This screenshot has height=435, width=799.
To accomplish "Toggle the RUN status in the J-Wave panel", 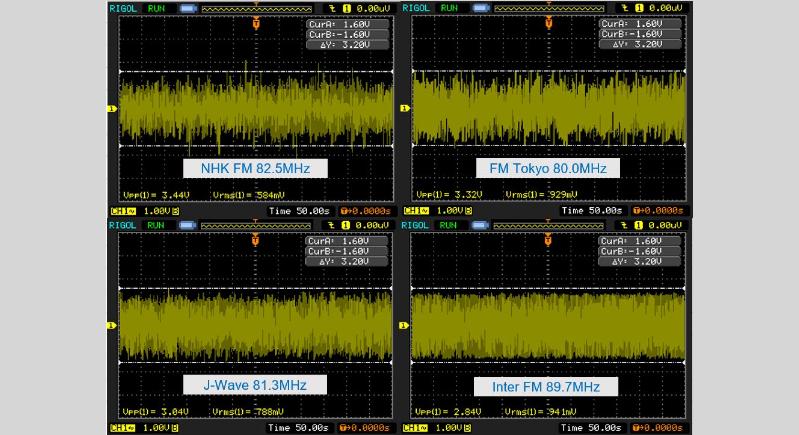I will point(155,225).
